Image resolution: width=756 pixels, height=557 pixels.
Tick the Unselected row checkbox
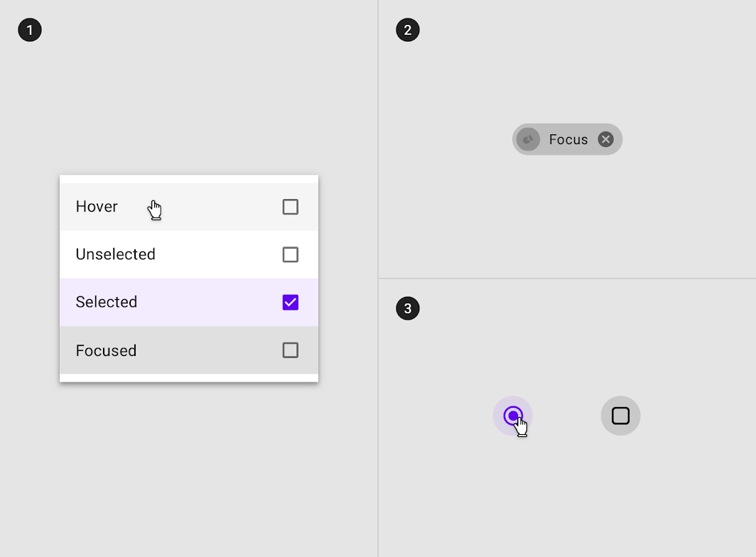click(290, 254)
